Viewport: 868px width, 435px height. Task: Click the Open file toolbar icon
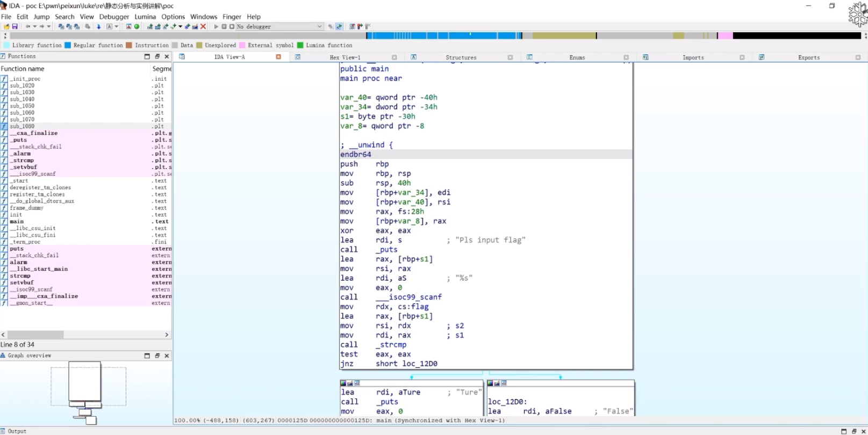tap(6, 26)
